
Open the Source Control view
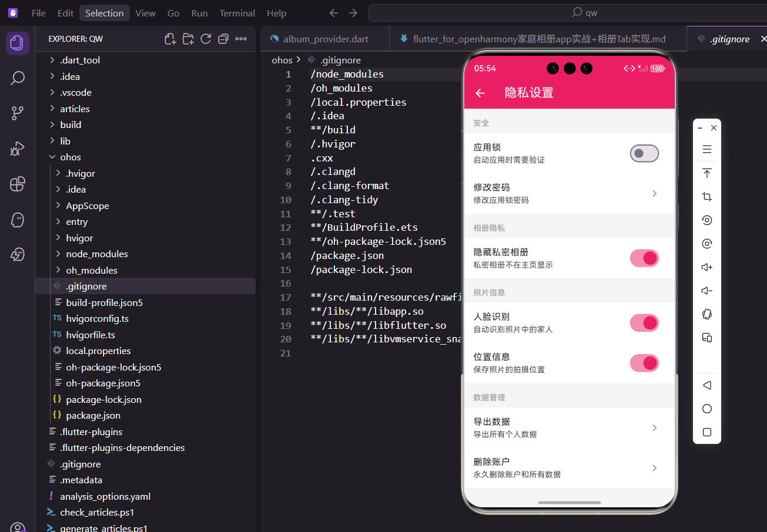18,113
